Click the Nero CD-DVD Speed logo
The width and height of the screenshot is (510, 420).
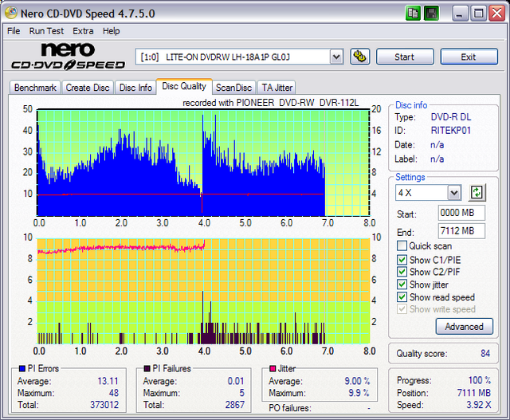pos(68,57)
